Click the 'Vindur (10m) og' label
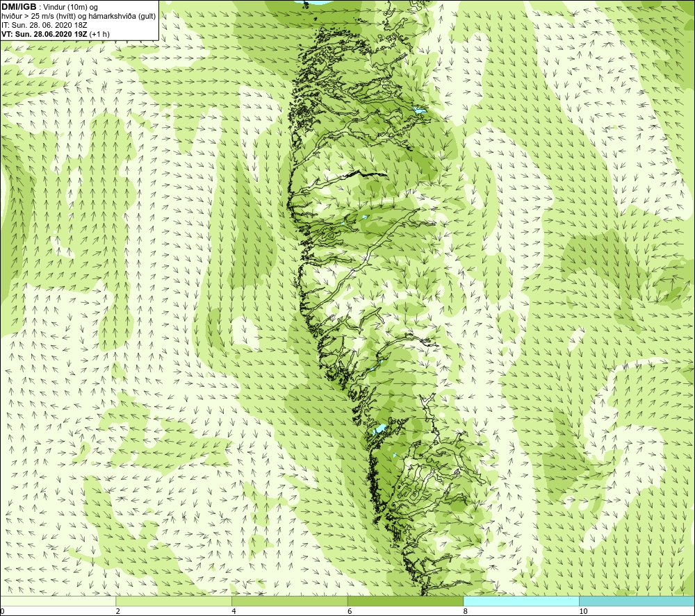This screenshot has height=616, width=695. click(x=71, y=8)
